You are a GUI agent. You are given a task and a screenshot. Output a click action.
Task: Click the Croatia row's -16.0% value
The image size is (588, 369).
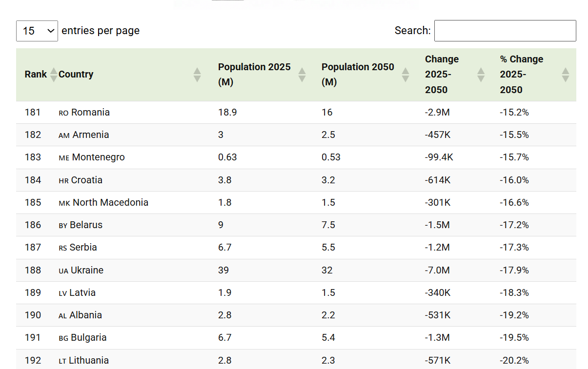514,180
